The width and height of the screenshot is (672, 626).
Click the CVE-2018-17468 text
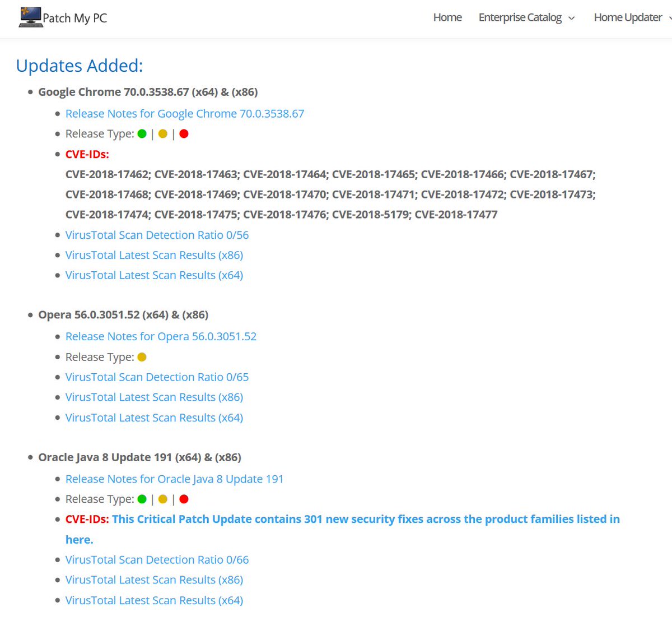[x=107, y=194]
